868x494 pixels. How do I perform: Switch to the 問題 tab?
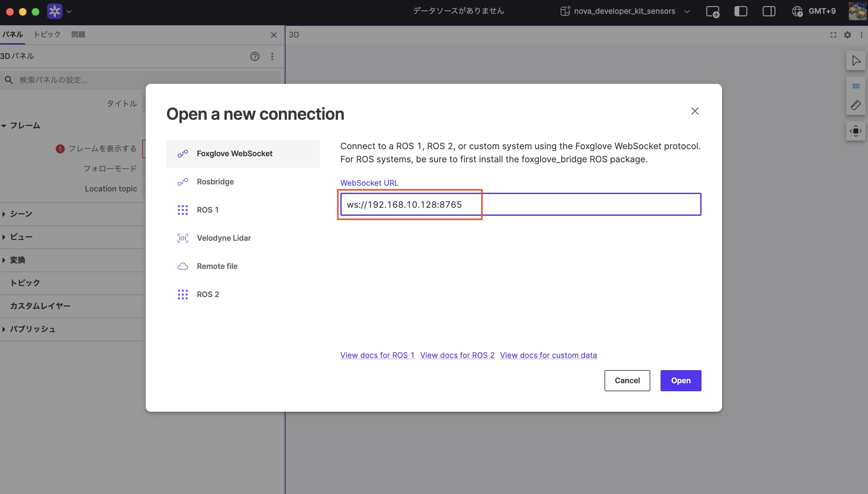(78, 35)
